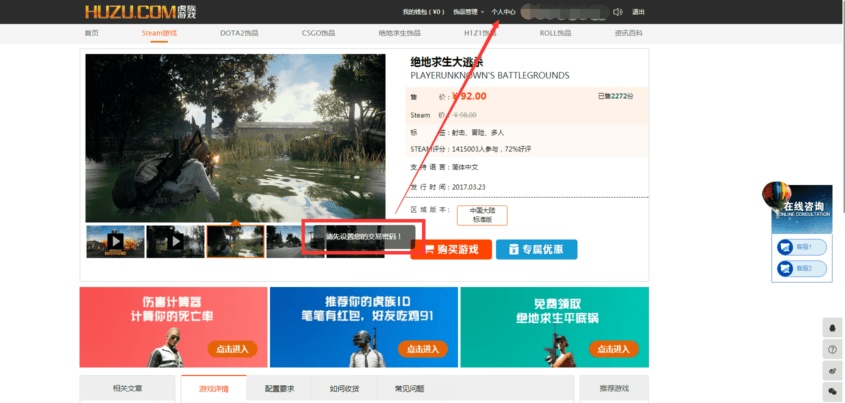
Task: Expand the 饰品管理 dropdown menu
Action: click(469, 12)
